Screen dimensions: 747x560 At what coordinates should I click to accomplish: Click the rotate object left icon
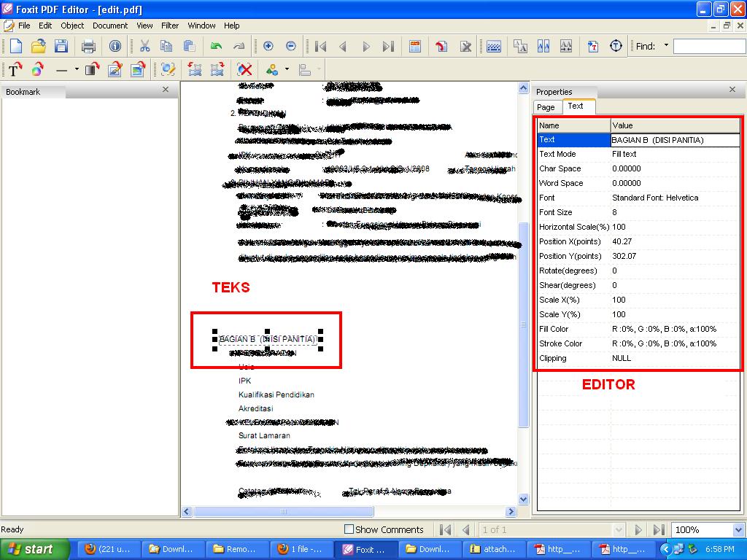tap(194, 70)
